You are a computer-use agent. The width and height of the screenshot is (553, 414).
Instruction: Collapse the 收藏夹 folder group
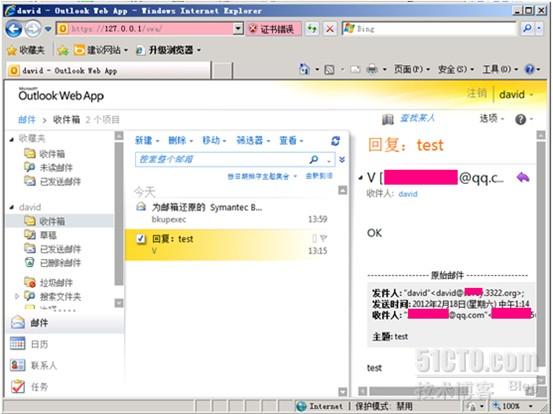pos(12,139)
